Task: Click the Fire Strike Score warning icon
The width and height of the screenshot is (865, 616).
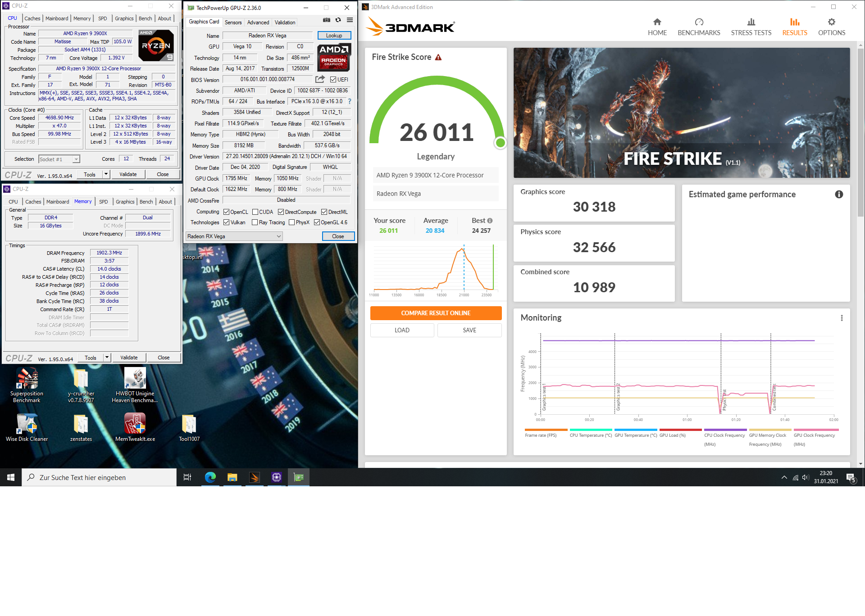Action: coord(438,57)
